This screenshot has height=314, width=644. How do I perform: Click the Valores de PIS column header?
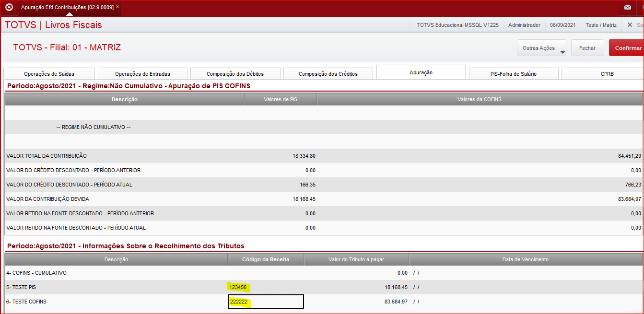(281, 99)
